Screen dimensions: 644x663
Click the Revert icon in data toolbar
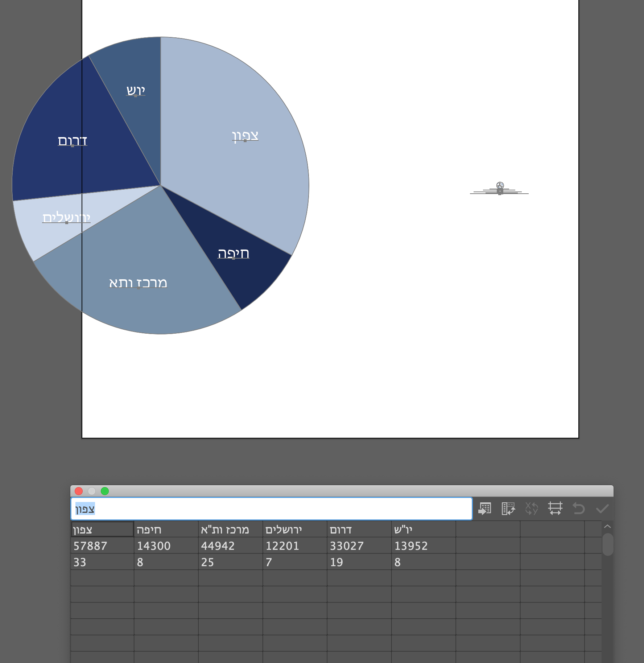pos(579,508)
